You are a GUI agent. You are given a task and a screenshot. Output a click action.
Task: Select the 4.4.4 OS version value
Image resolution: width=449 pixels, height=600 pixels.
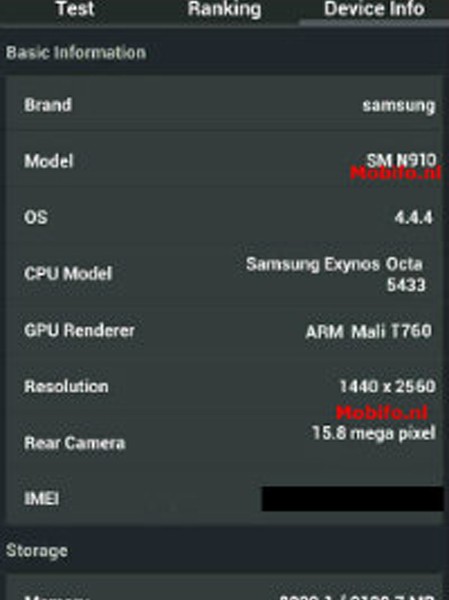point(413,217)
